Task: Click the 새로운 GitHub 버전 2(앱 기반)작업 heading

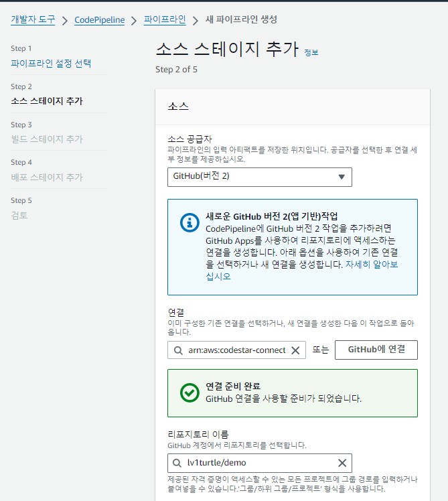Action: point(272,216)
